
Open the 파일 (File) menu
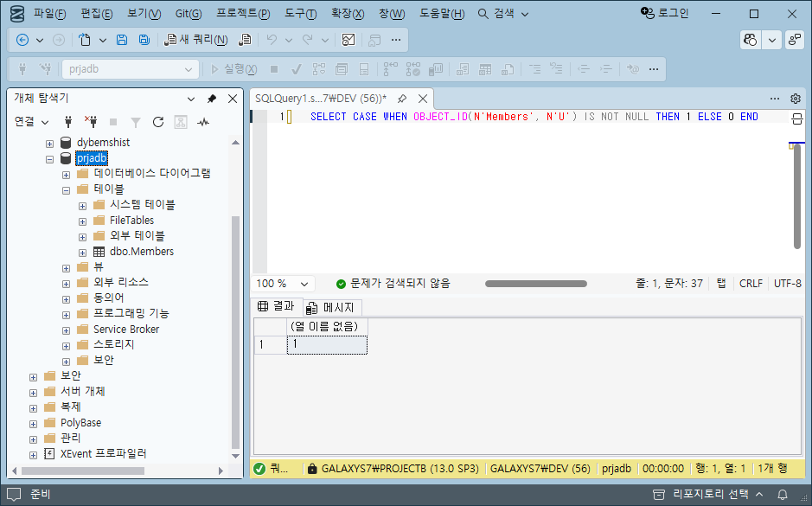pyautogui.click(x=49, y=14)
